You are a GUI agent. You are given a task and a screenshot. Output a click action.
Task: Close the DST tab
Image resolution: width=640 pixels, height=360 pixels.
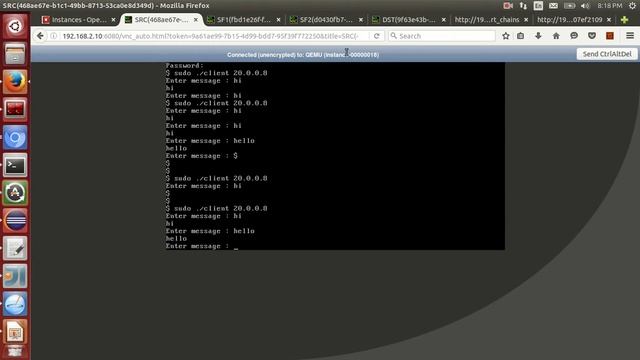[x=444, y=20]
